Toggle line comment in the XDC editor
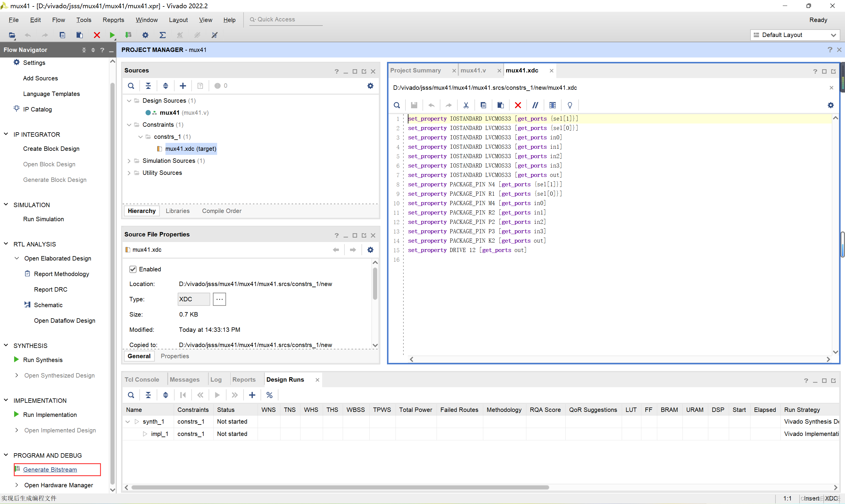This screenshot has height=504, width=845. 535,105
